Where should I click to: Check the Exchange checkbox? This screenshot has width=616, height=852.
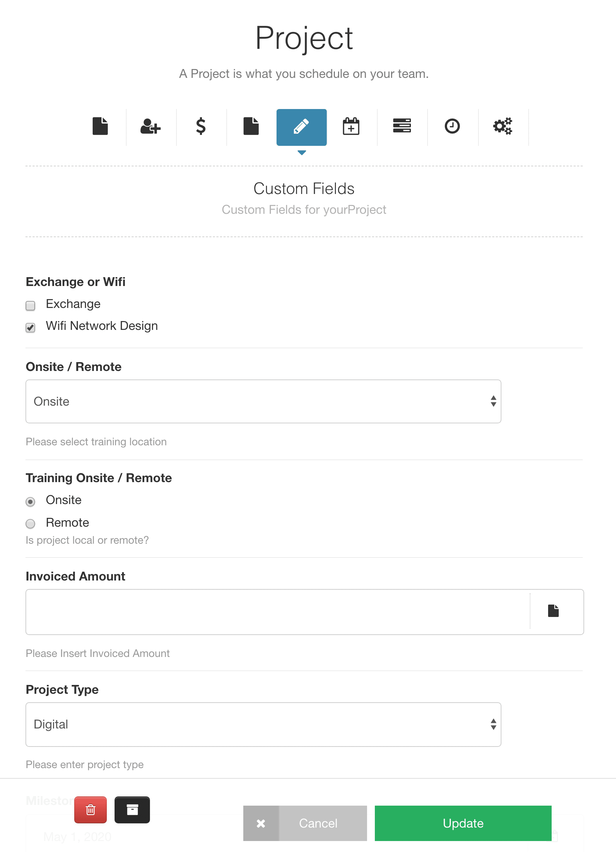[x=30, y=306]
